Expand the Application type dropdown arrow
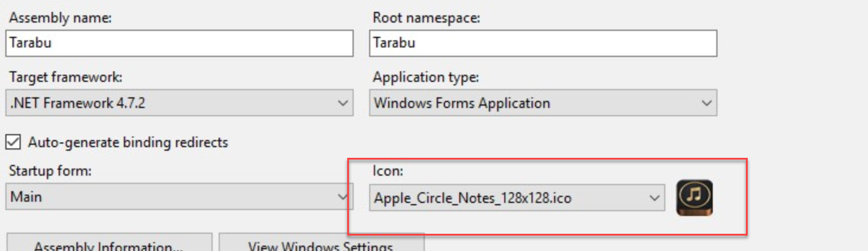This screenshot has height=251, width=868. 706,103
